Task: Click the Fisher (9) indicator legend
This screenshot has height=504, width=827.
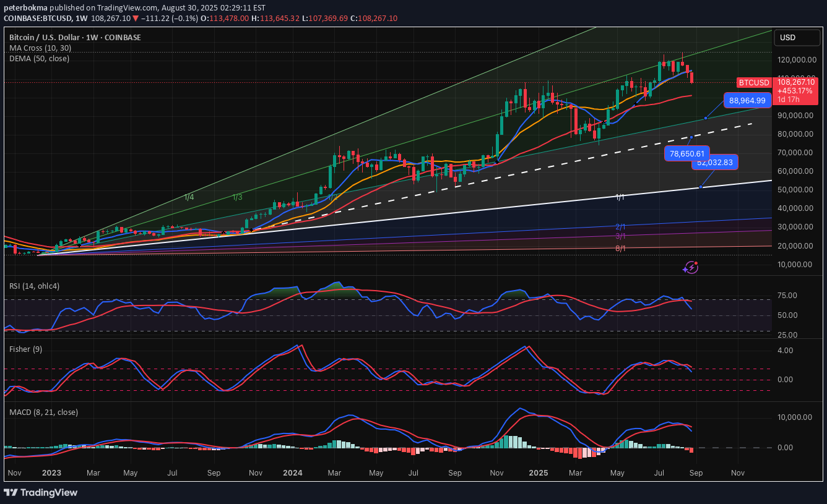Action: point(25,349)
